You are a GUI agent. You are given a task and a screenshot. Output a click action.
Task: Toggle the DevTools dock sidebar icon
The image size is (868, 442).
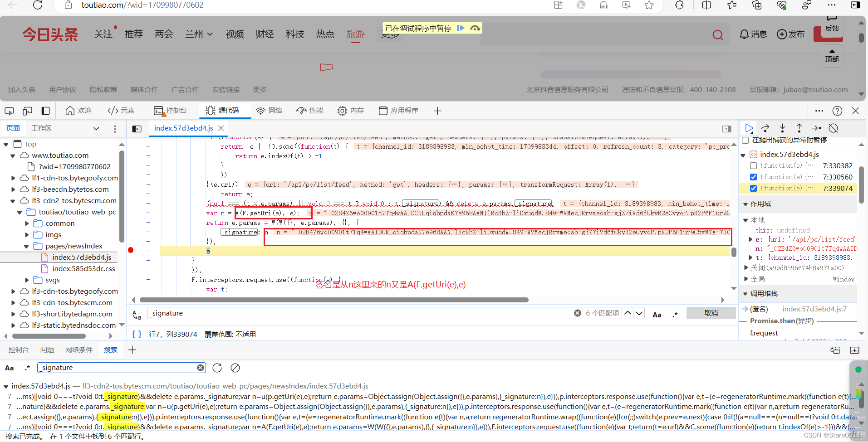tap(45, 111)
